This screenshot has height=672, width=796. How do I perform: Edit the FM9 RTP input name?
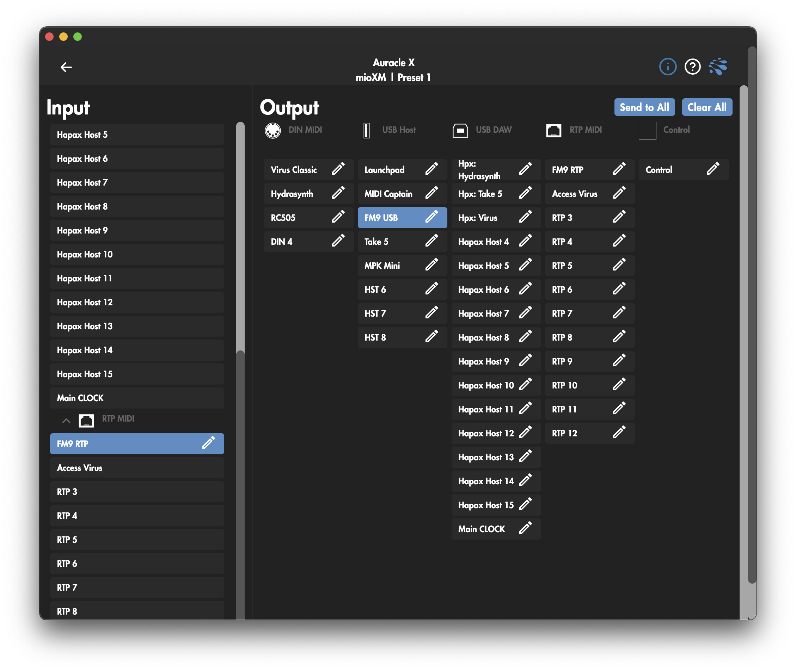(x=208, y=443)
